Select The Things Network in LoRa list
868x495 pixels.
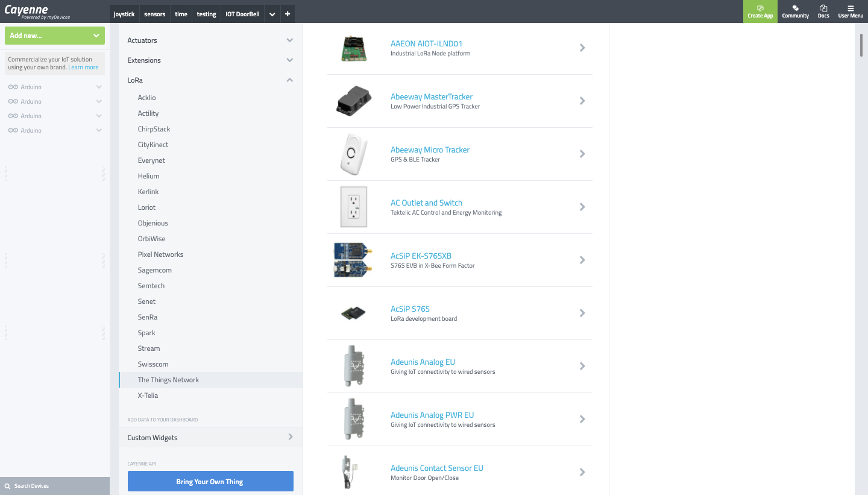click(210, 380)
